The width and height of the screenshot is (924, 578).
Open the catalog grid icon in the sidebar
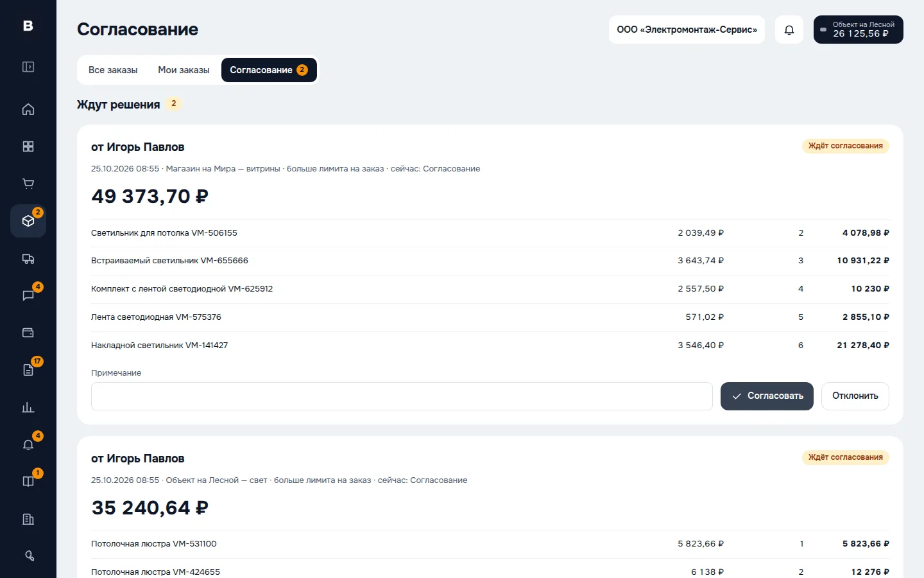click(x=28, y=146)
